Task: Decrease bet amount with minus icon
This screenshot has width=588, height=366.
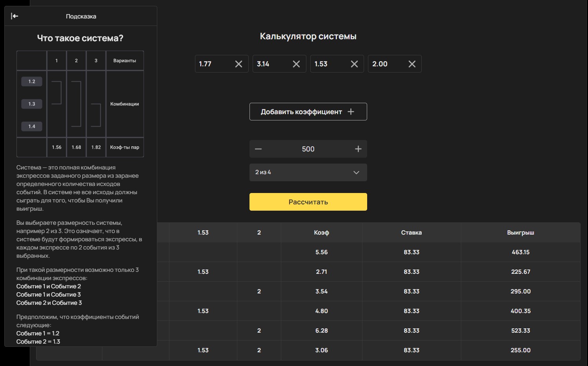Action: 258,149
